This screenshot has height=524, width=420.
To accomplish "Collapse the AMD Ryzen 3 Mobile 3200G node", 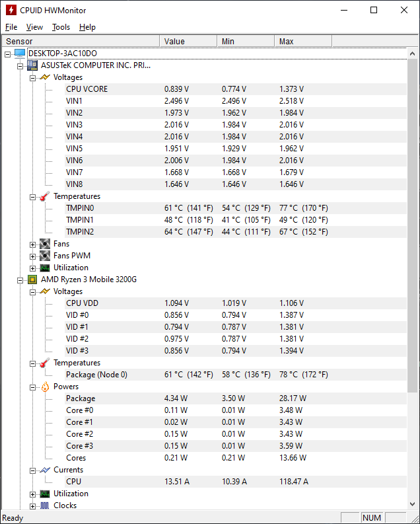I will coord(20,280).
